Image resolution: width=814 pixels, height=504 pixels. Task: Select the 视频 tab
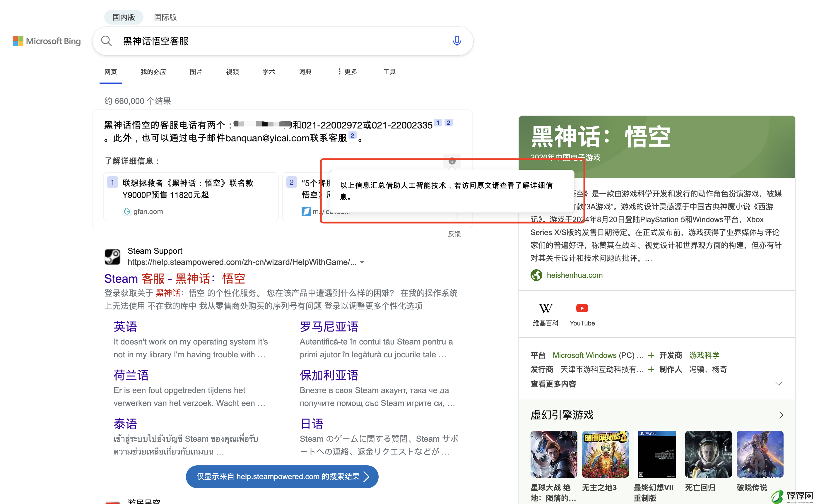pos(232,72)
